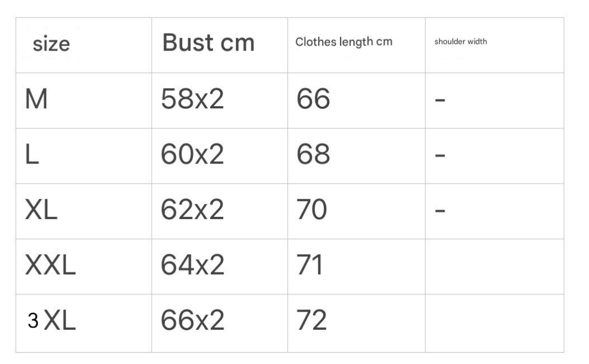Click the 'shoulder width' header
This screenshot has width=589, height=364.
click(x=460, y=42)
